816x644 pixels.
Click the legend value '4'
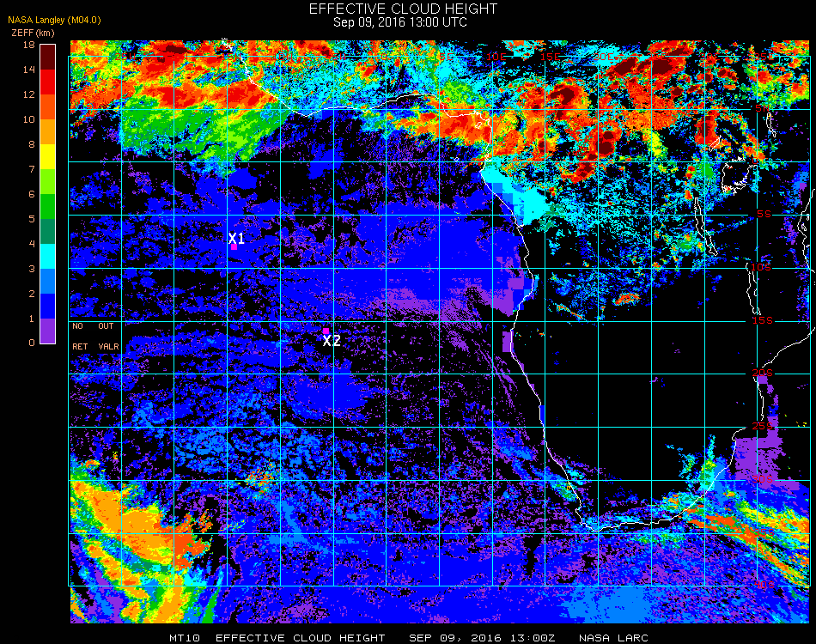[32, 244]
